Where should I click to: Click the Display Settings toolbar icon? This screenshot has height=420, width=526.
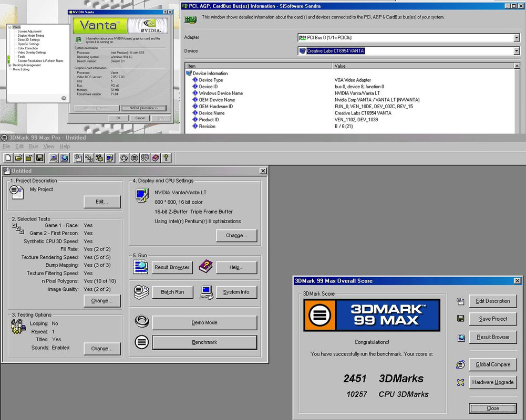(110, 158)
